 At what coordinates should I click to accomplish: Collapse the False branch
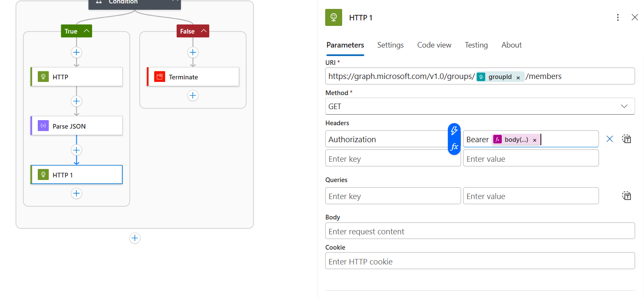(203, 31)
